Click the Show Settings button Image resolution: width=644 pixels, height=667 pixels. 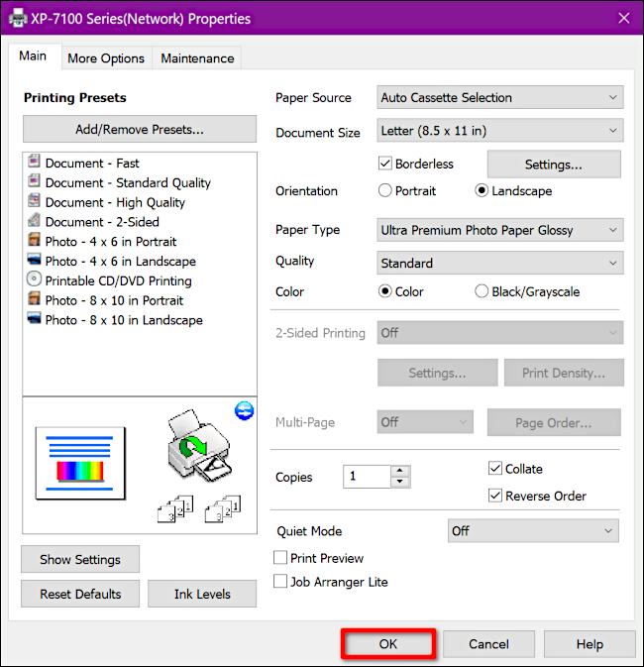click(80, 559)
